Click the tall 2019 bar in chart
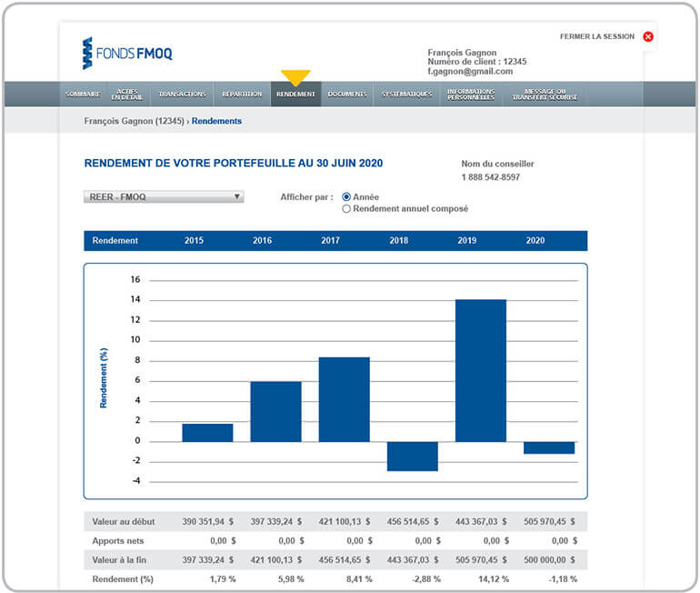Viewport: 700px width, 593px height. [481, 371]
